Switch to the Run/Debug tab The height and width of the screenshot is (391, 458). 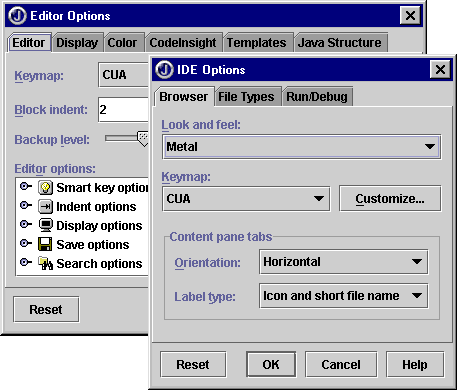(x=317, y=97)
